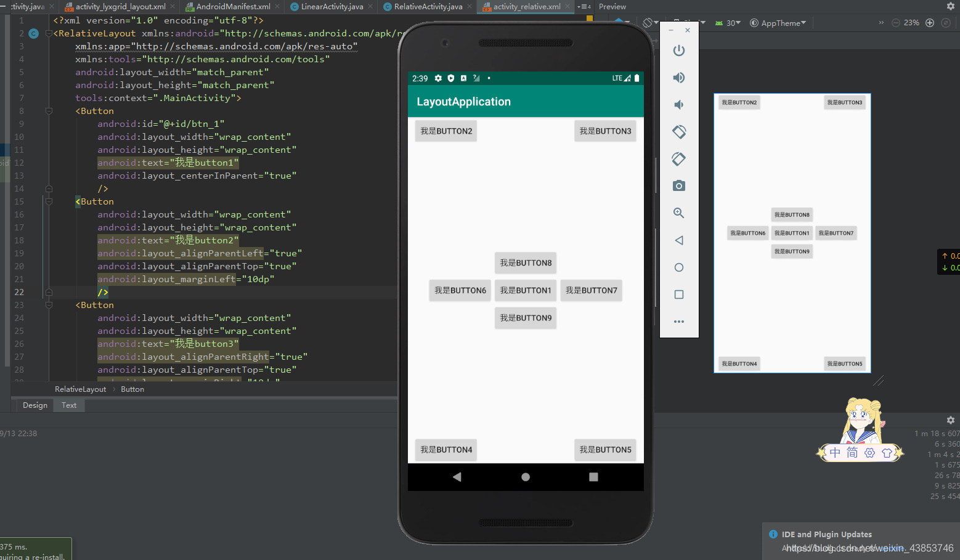Expand hidden preview toolbar items chevron
960x560 pixels.
[881, 23]
